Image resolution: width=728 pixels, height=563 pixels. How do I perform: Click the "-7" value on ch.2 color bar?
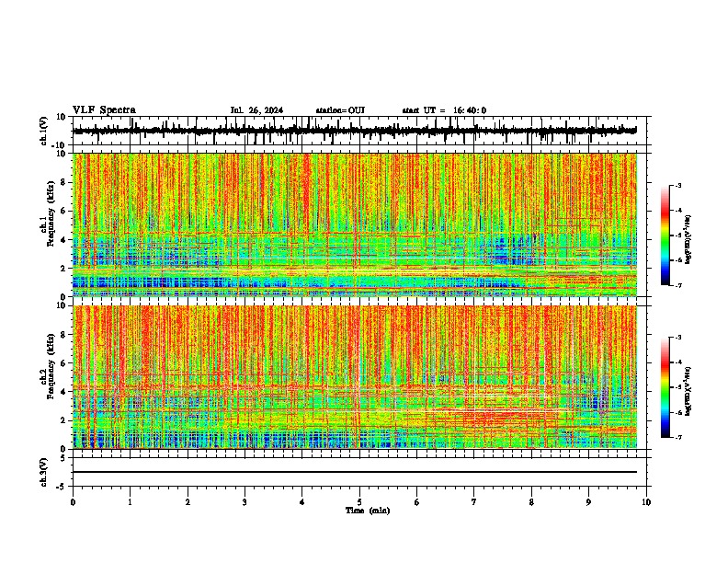(678, 437)
